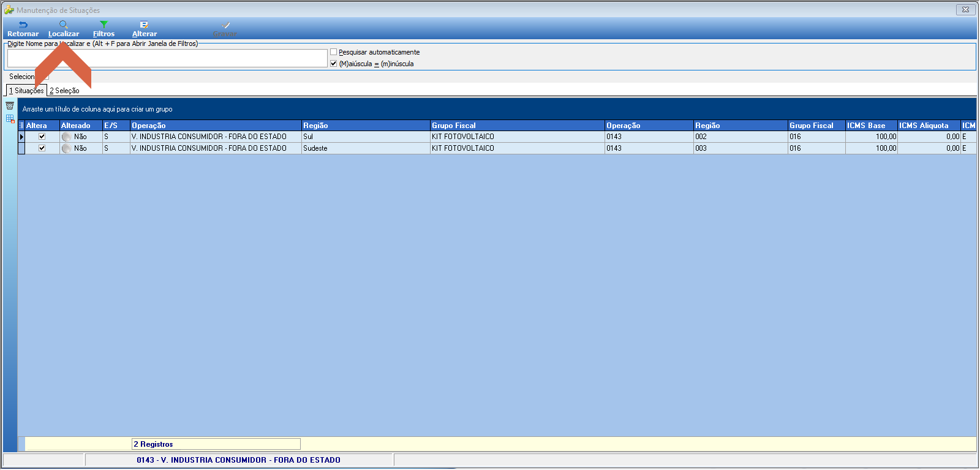The width and height of the screenshot is (980, 470).
Task: Switch to the 2 Seleção tab
Action: point(64,91)
